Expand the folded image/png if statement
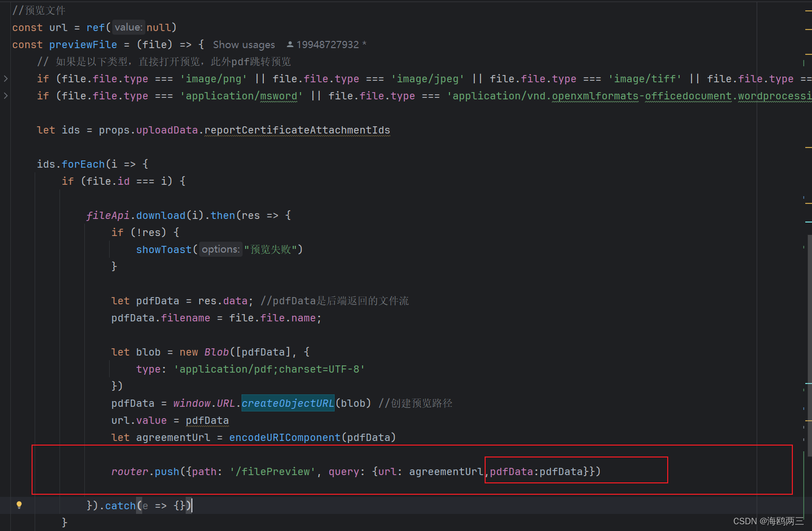The width and height of the screenshot is (812, 531). point(6,79)
